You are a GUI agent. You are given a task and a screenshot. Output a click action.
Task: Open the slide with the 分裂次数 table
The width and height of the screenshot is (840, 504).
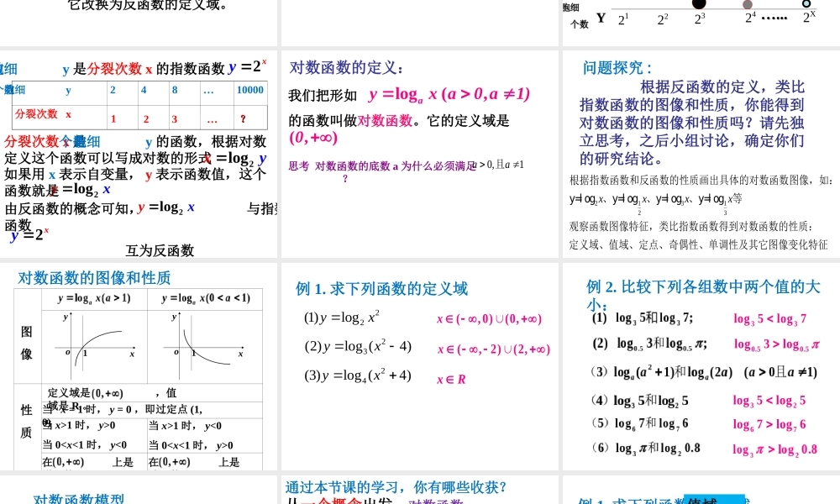[139, 155]
